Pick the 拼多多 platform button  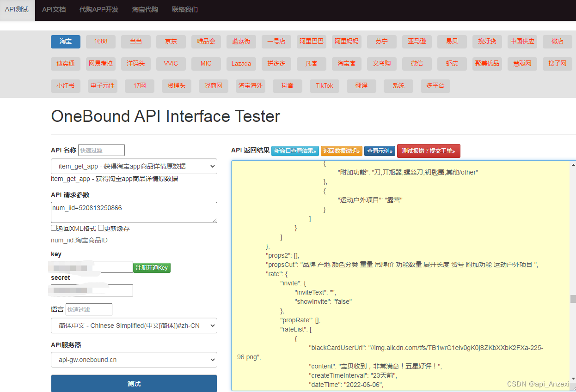[x=276, y=64]
